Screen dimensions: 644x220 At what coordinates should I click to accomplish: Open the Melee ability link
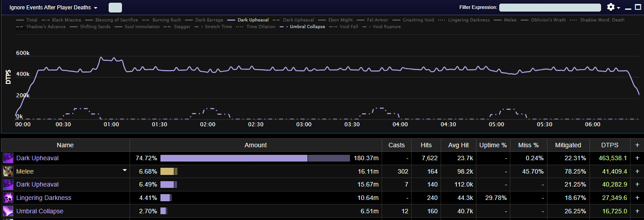(x=25, y=171)
